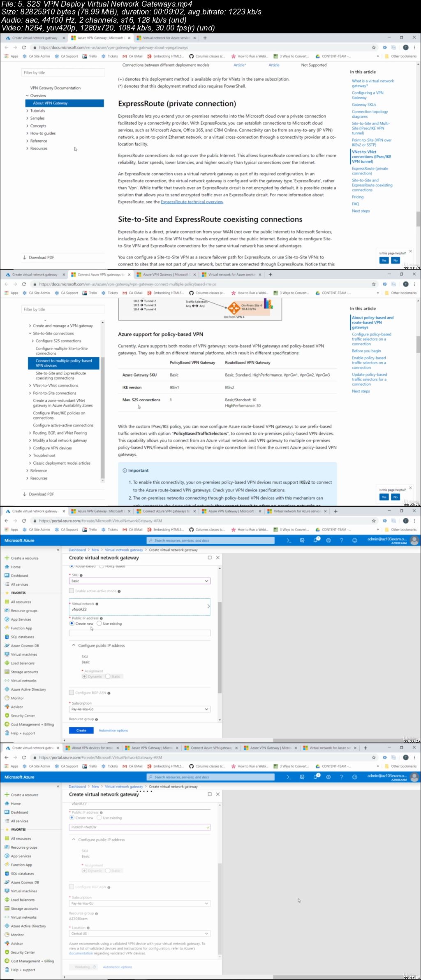Collapse Configure public IP address in Validating portal window
Viewport: 421px width, 980px height.
74,839
